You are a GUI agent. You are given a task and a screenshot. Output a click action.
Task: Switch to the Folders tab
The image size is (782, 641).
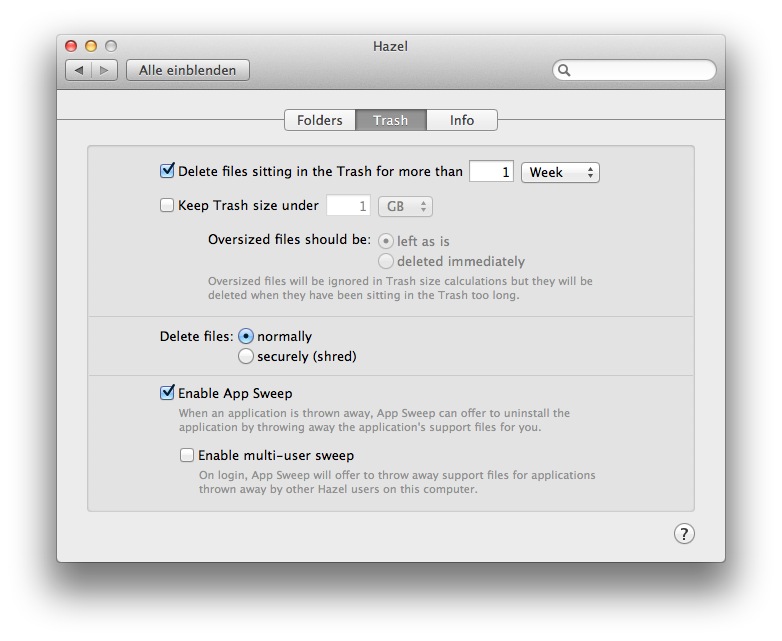click(320, 120)
